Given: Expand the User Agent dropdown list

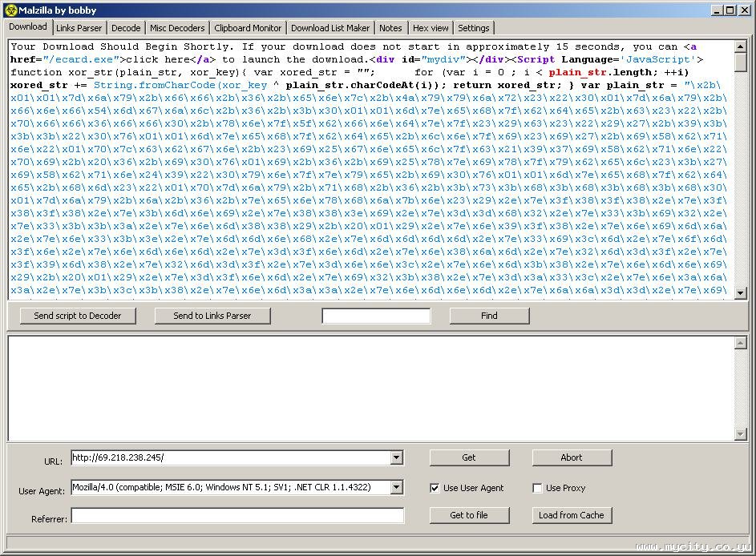Looking at the screenshot, I should pyautogui.click(x=396, y=487).
